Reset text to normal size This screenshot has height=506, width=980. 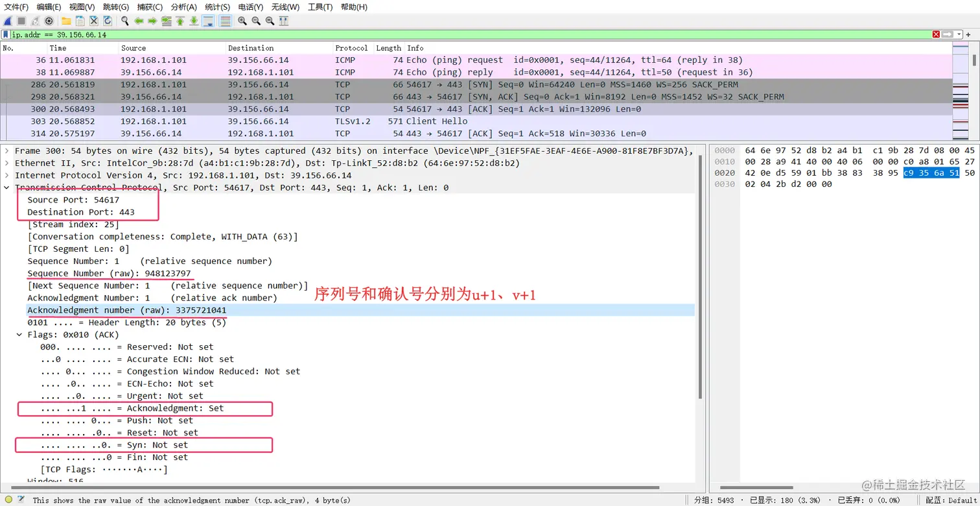click(270, 21)
